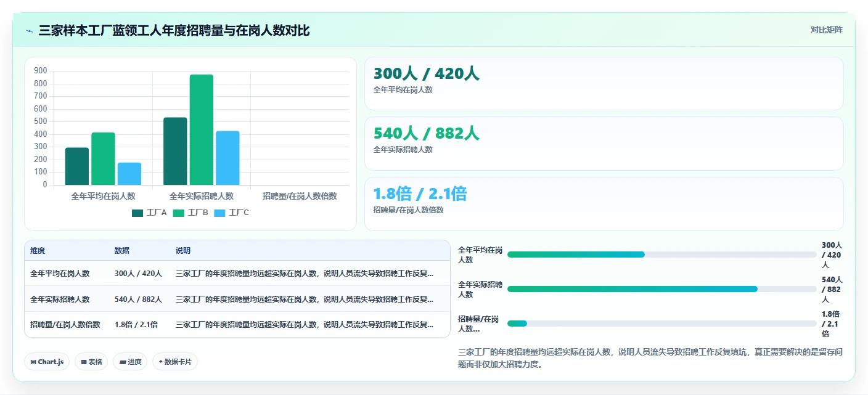Toggle the 工厂C legend swatch

point(220,213)
